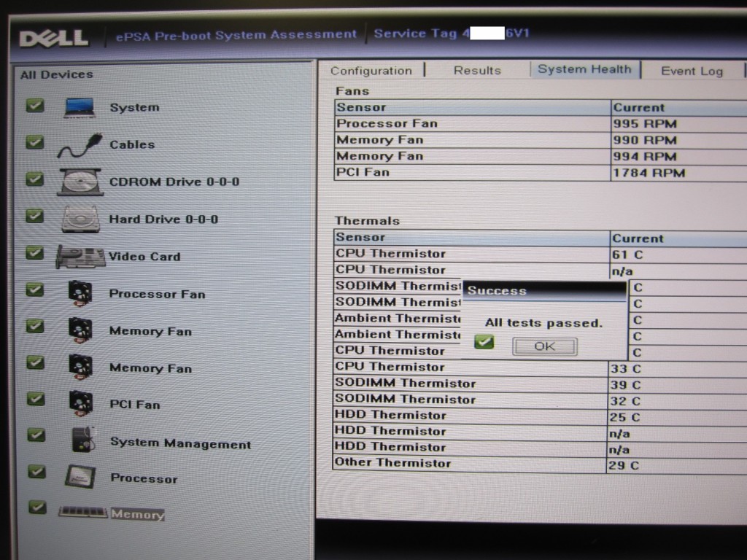Viewport: 747px width, 560px height.
Task: Select the 1784 RPM fan reading
Action: tap(649, 172)
